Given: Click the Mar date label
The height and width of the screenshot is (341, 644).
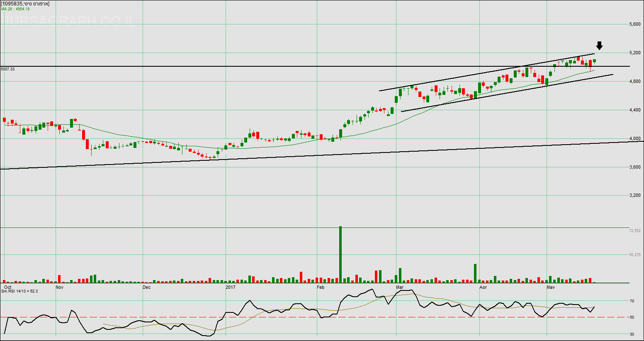Looking at the screenshot, I should 400,287.
